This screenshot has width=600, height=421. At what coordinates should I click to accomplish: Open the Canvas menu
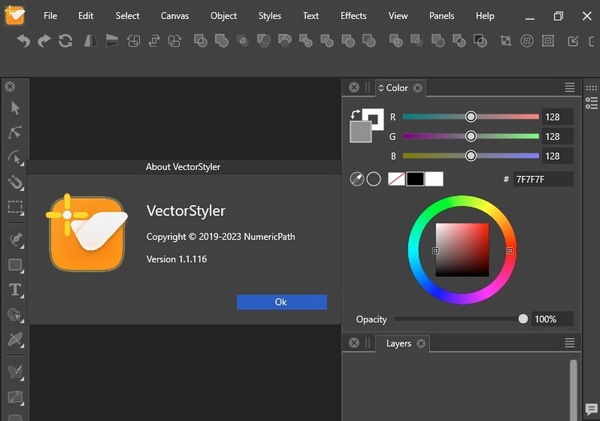click(x=174, y=16)
